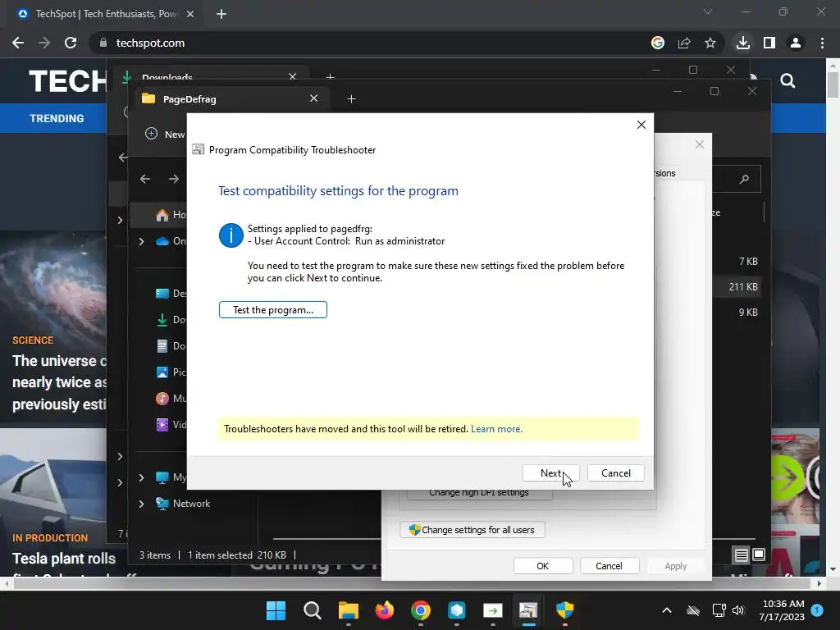Open the Chrome three-dot menu
The image size is (840, 630).
[822, 43]
